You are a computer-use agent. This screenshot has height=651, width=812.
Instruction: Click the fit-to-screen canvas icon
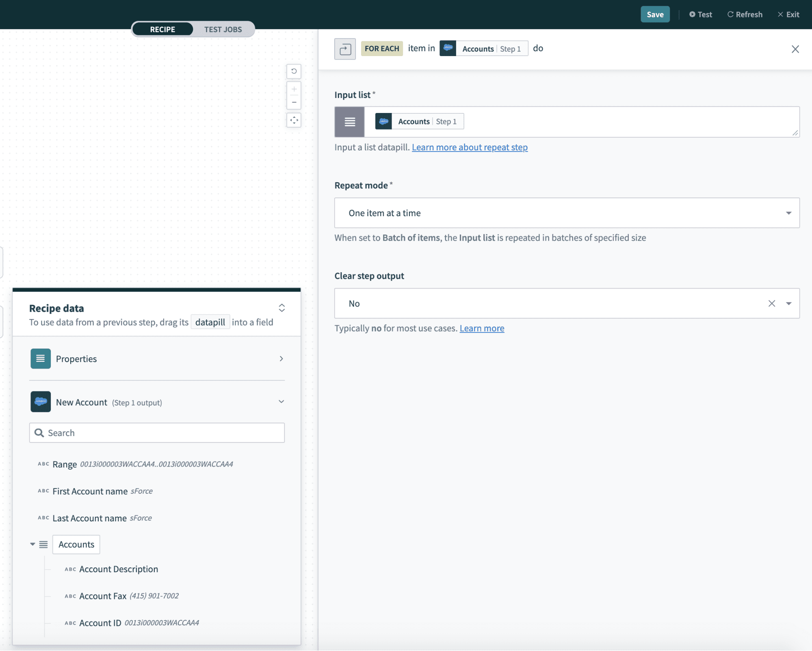(x=294, y=120)
